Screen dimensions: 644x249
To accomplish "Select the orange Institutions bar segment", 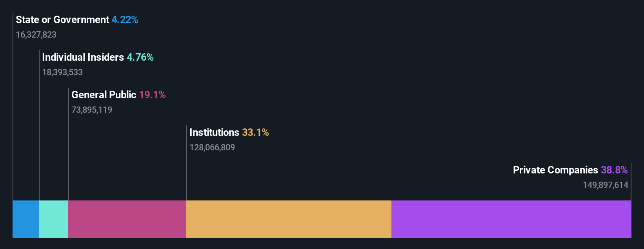I will (289, 219).
